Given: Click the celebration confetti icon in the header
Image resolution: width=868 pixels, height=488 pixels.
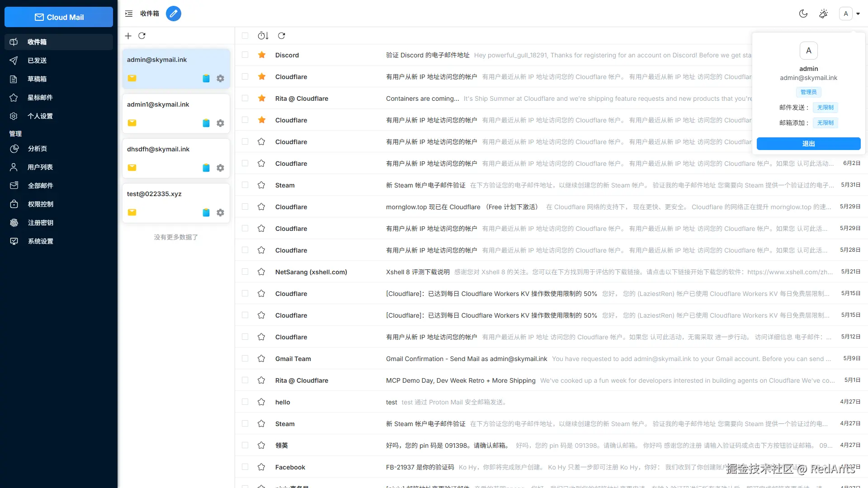Looking at the screenshot, I should point(824,14).
